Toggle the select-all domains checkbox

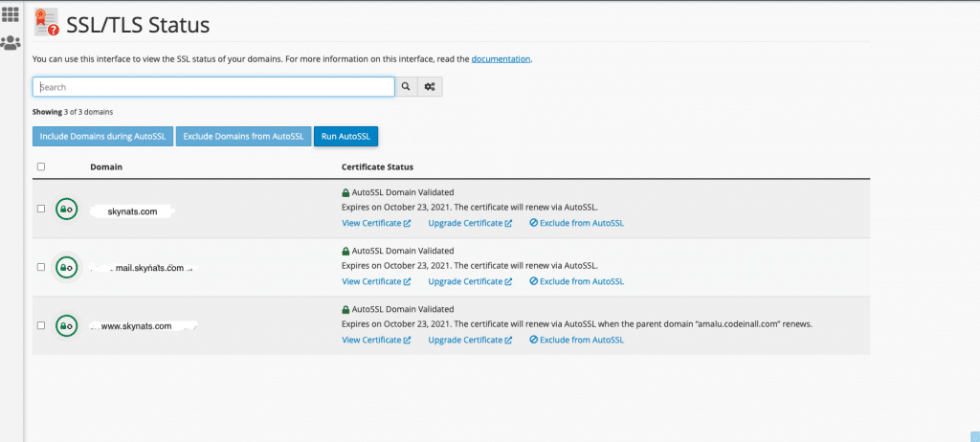click(41, 166)
